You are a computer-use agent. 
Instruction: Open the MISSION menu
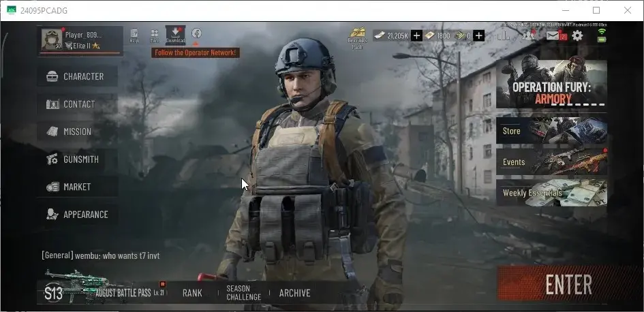[x=77, y=131]
